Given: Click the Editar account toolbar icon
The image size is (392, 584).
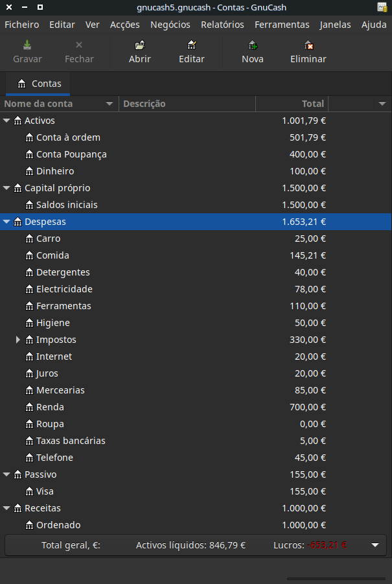Looking at the screenshot, I should 191,45.
